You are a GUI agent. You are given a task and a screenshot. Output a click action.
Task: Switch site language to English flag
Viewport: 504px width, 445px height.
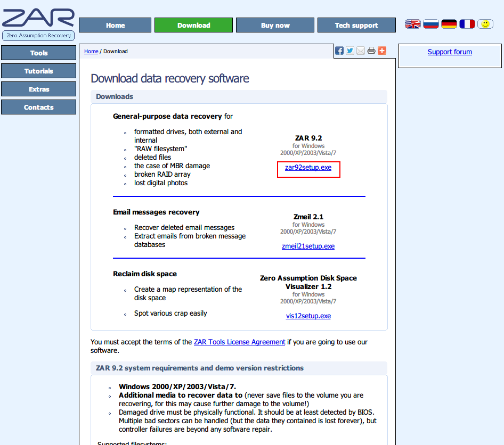point(413,24)
